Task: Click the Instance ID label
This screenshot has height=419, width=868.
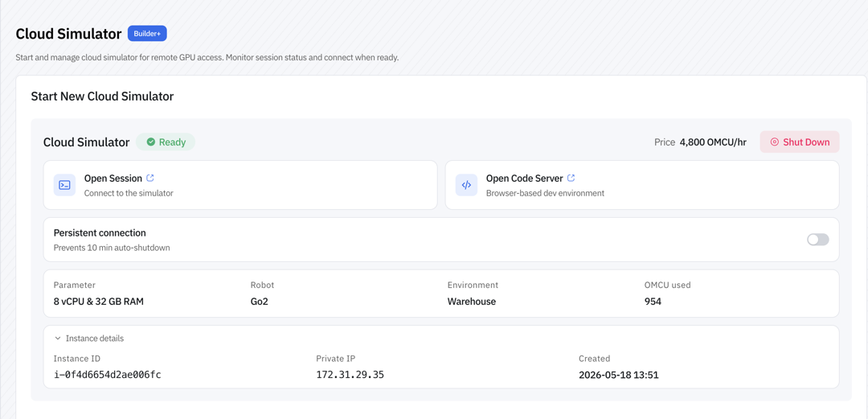Action: (77, 359)
